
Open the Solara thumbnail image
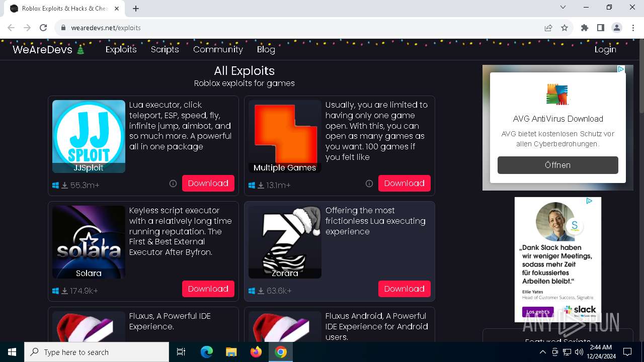tap(89, 242)
